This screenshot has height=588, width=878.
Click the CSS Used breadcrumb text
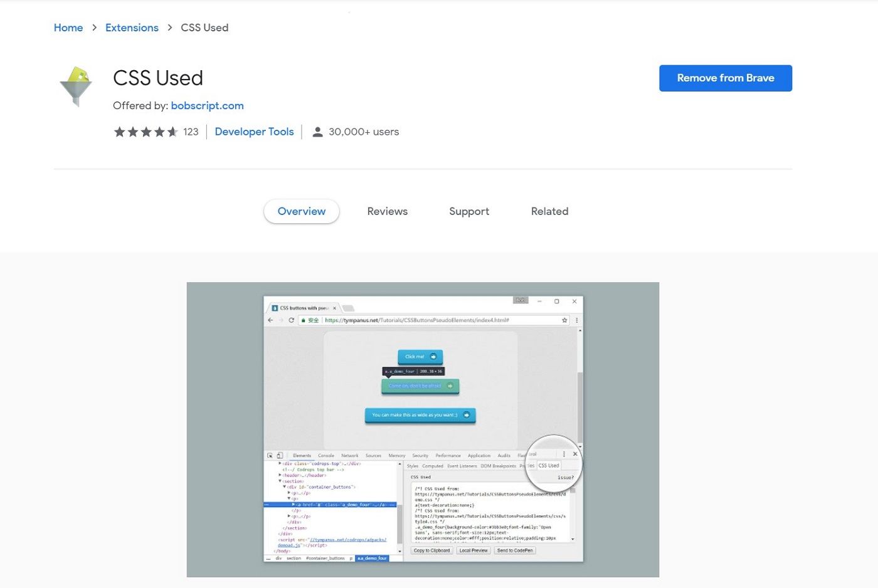(204, 28)
